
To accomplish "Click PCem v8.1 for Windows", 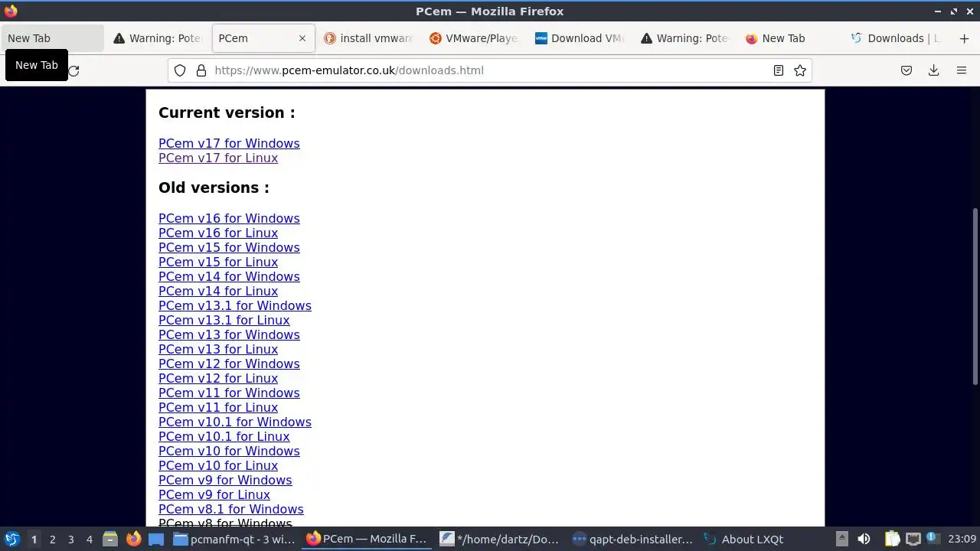I will click(231, 510).
